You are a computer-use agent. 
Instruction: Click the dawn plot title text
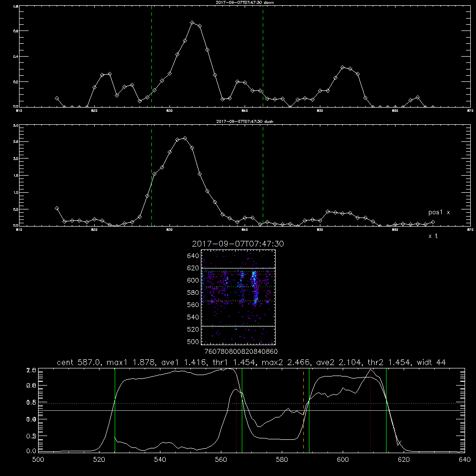(x=245, y=2)
